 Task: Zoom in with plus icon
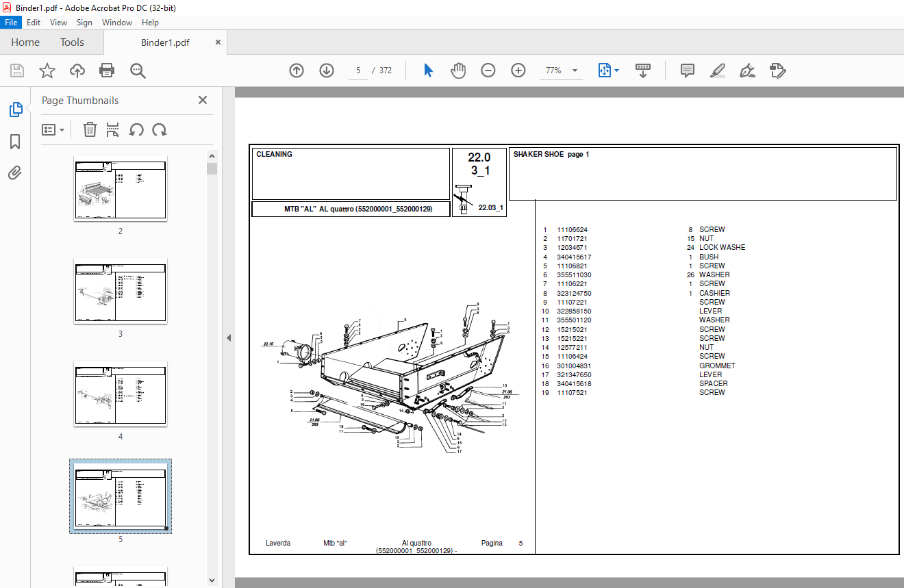click(x=518, y=71)
